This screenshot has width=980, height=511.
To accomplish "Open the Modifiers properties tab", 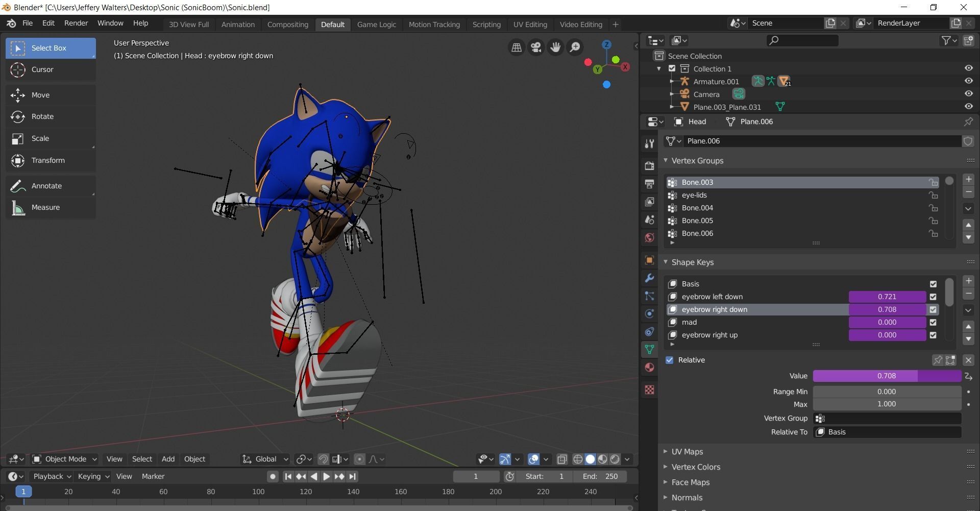I will point(649,278).
